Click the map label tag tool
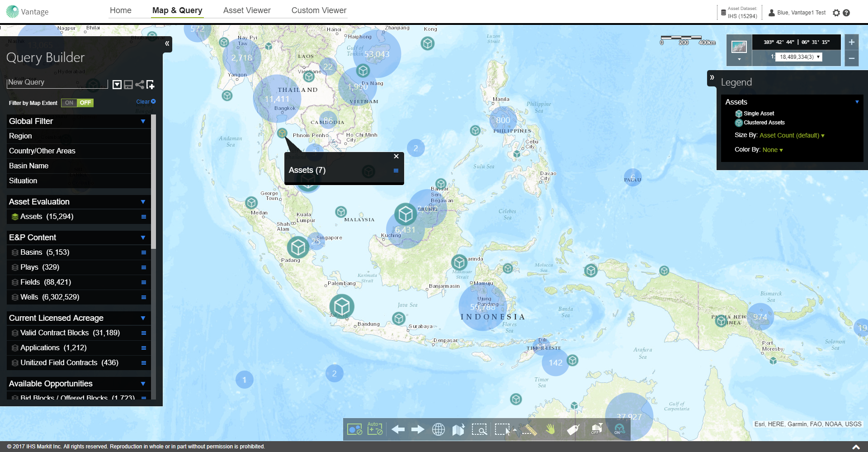 pyautogui.click(x=573, y=429)
